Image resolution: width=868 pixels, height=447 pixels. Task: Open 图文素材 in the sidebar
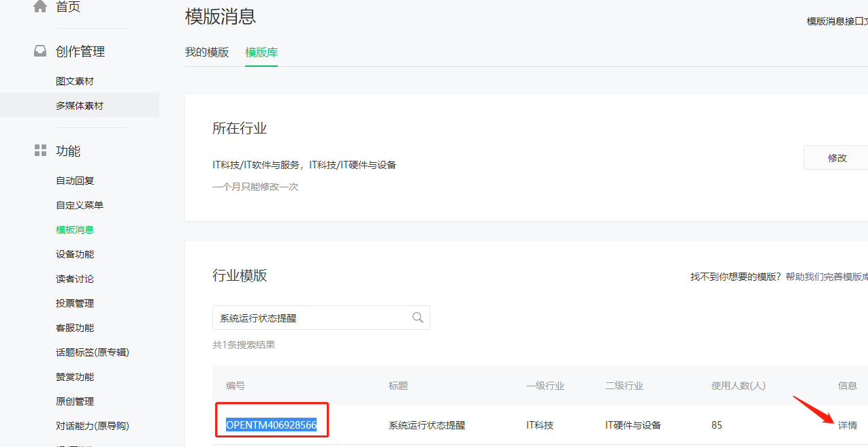coord(75,81)
